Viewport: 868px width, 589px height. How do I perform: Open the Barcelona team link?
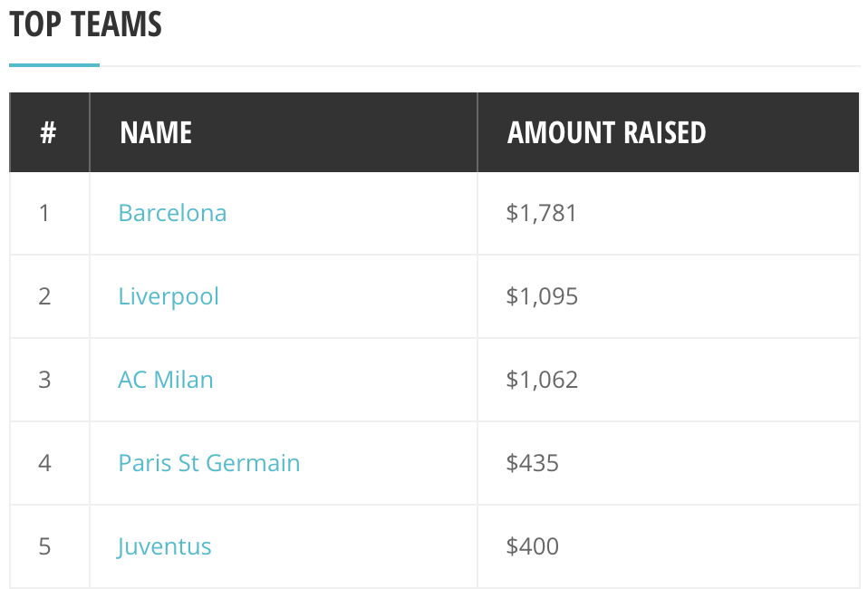(172, 213)
